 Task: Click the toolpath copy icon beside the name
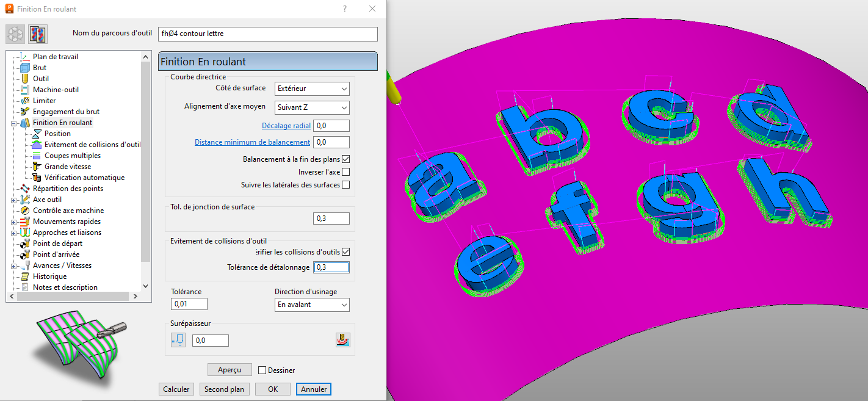38,34
